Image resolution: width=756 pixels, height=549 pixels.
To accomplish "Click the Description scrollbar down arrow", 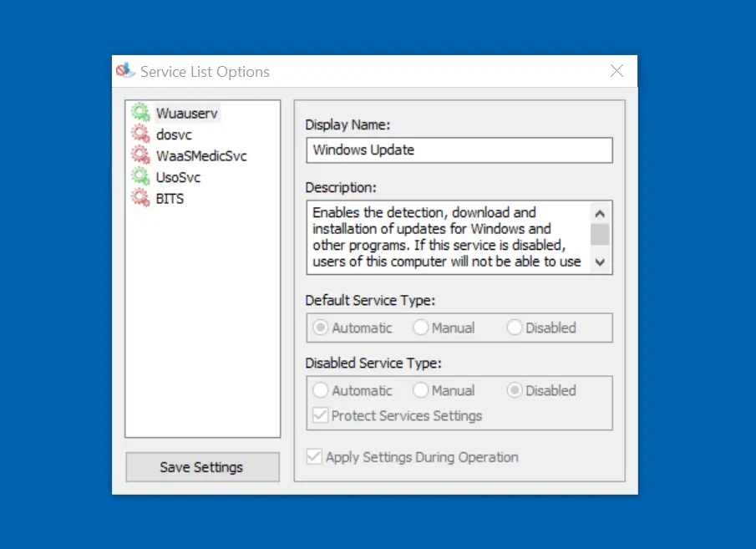I will pyautogui.click(x=600, y=262).
